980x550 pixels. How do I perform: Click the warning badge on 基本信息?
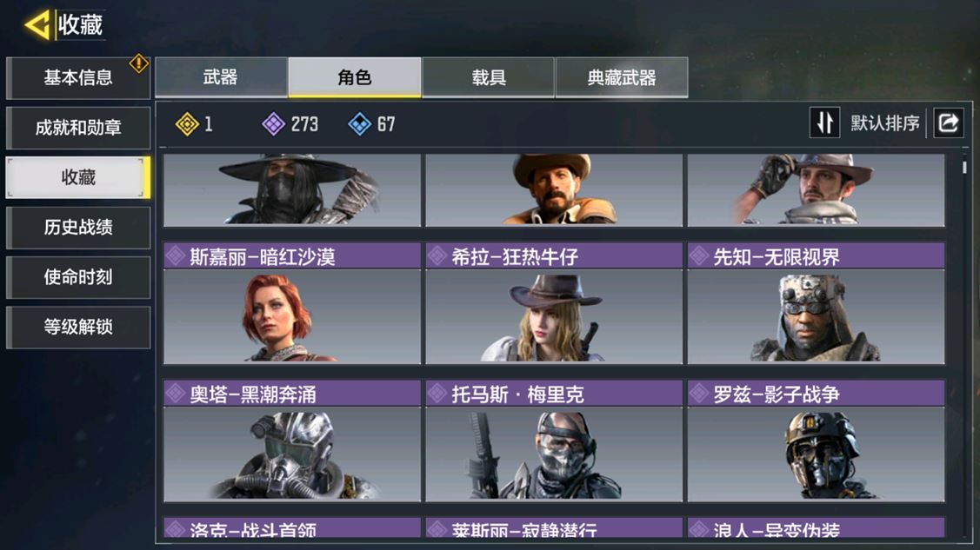[139, 63]
